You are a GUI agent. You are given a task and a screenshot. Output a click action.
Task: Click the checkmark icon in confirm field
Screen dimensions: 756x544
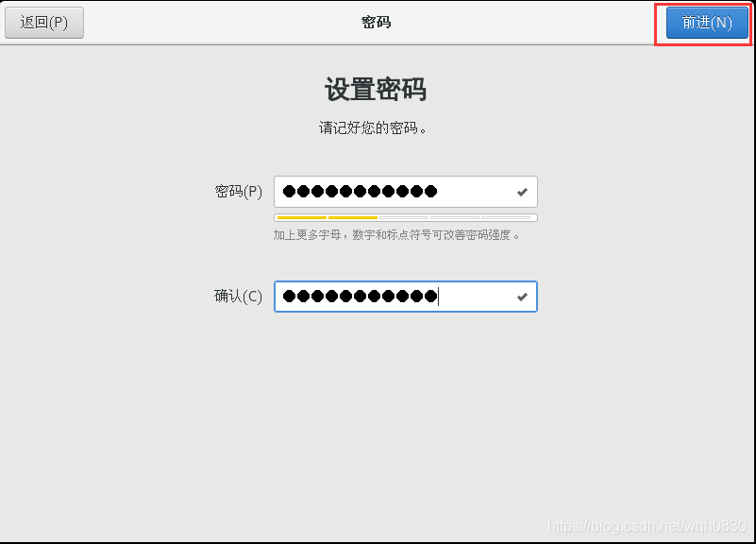(x=522, y=297)
